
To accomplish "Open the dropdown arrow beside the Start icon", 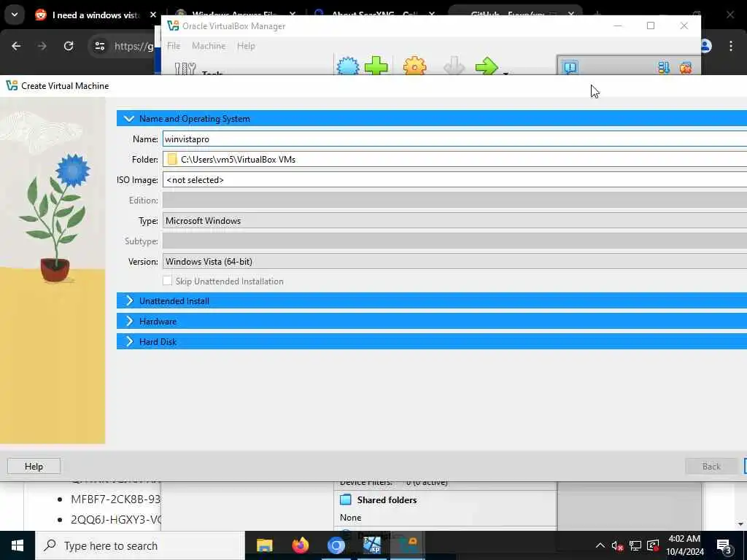I will 506,73.
